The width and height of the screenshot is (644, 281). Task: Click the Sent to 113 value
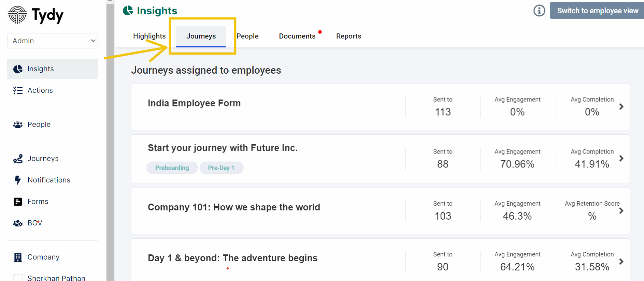[x=443, y=112]
